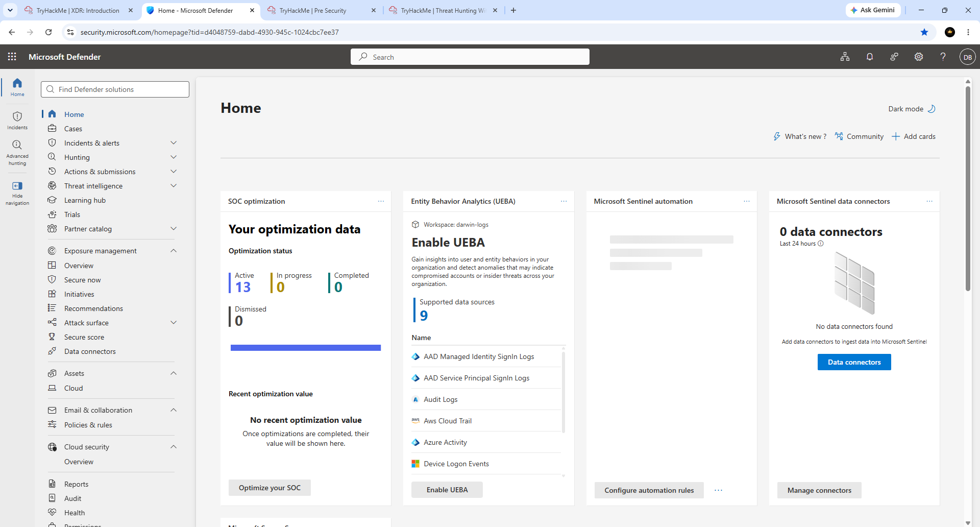
Task: Collapse Email & collaboration section
Action: point(174,410)
